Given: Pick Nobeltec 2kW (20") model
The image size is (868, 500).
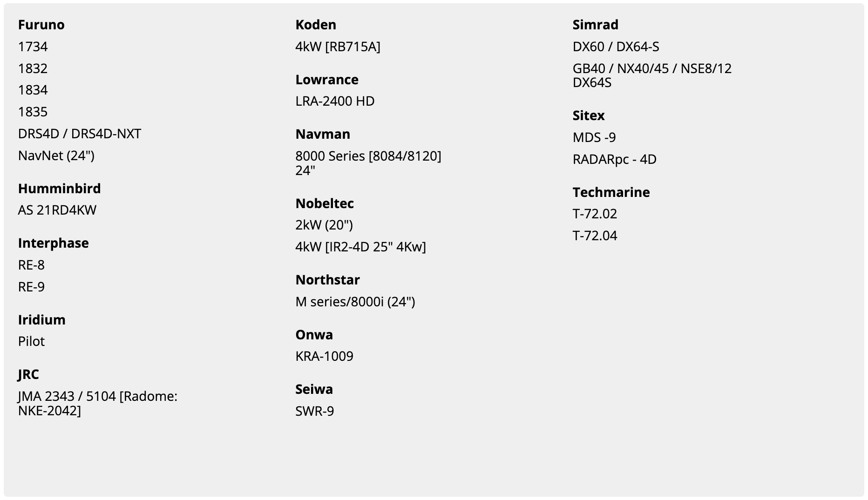Looking at the screenshot, I should pos(324,225).
